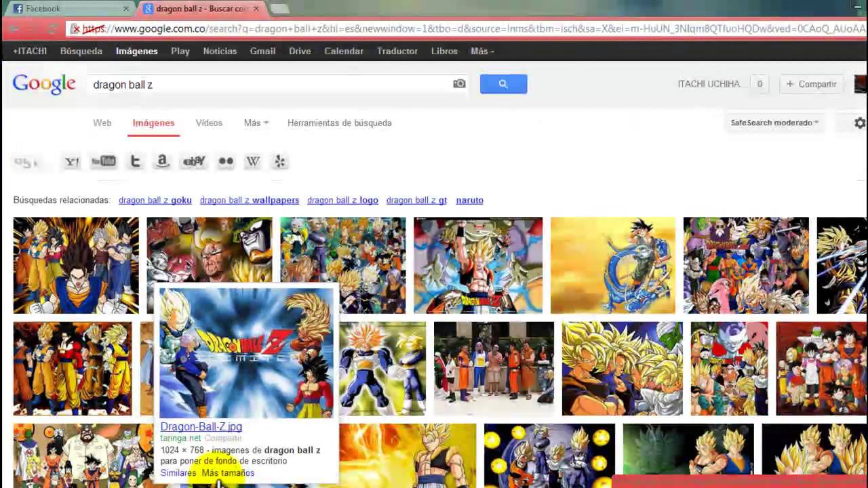The height and width of the screenshot is (488, 868).
Task: Close the dragon ball z tab
Action: point(256,9)
